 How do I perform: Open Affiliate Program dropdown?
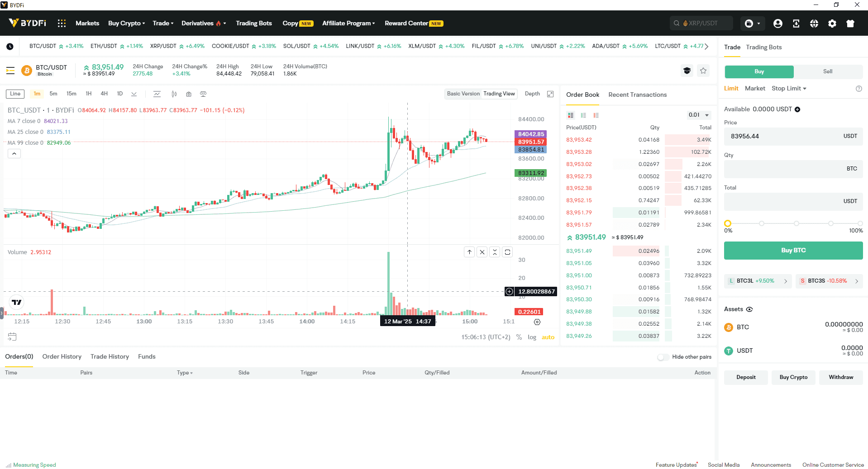pos(348,23)
